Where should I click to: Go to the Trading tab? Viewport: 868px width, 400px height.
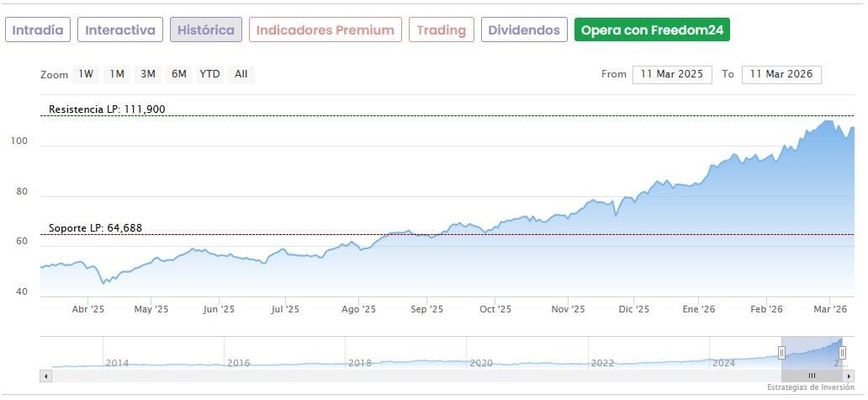(x=442, y=30)
